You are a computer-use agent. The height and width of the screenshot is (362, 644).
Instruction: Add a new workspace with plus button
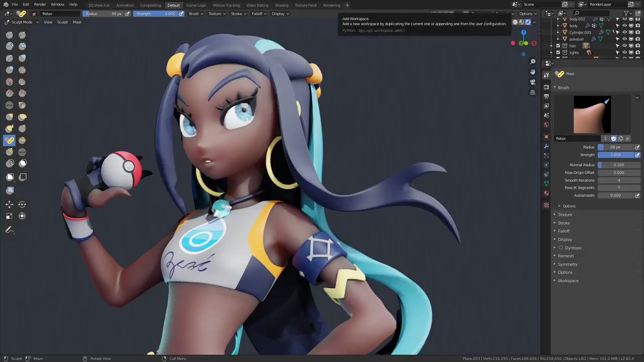point(347,5)
